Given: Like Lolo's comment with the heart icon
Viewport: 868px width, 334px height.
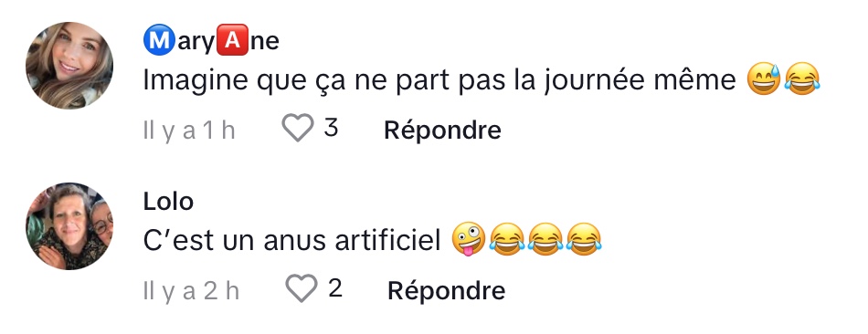Looking at the screenshot, I should 302,288.
